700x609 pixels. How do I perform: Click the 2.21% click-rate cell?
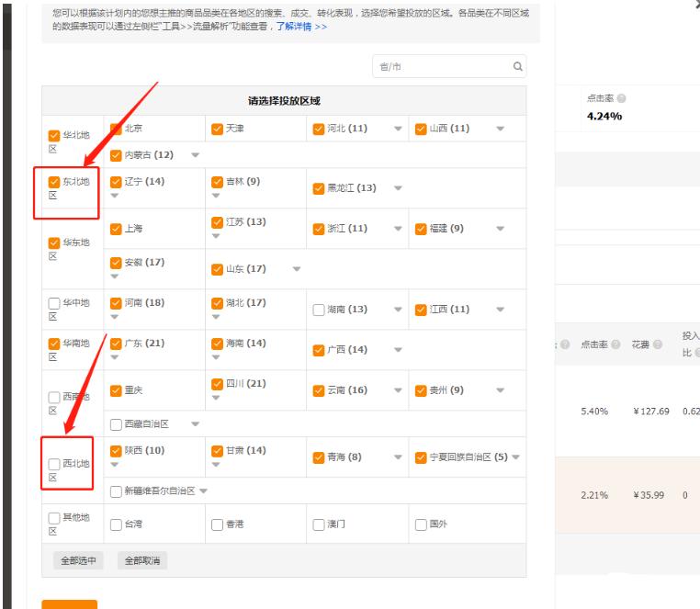[594, 495]
